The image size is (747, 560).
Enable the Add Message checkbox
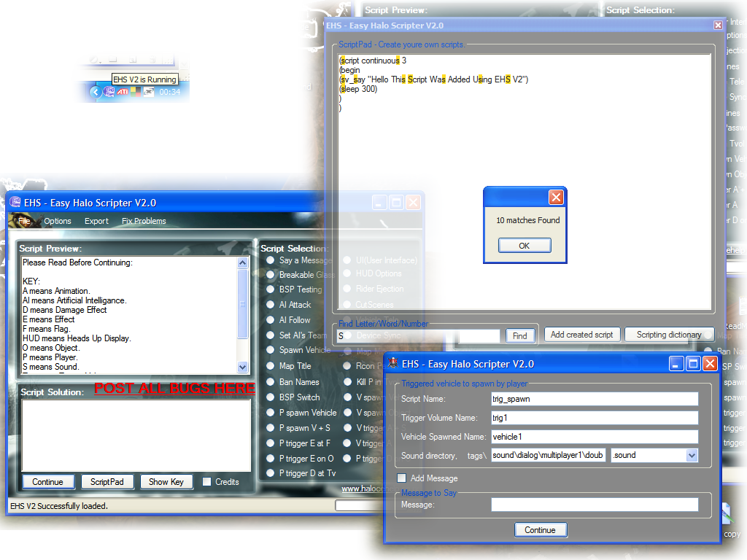coord(401,478)
